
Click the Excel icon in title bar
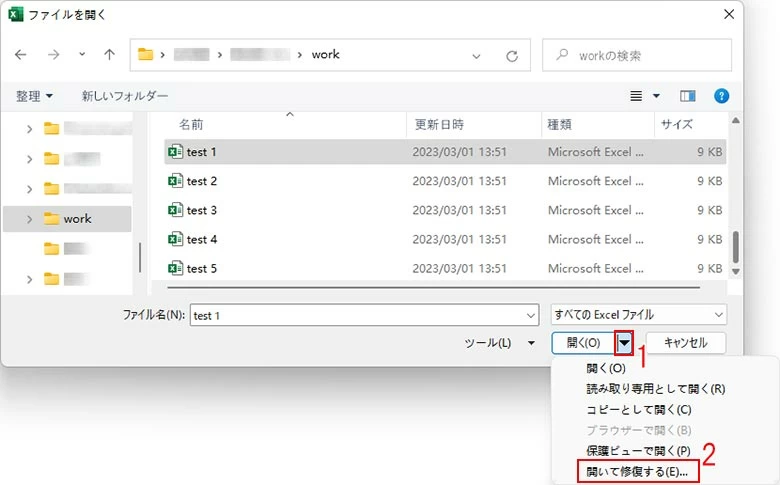pyautogui.click(x=15, y=14)
